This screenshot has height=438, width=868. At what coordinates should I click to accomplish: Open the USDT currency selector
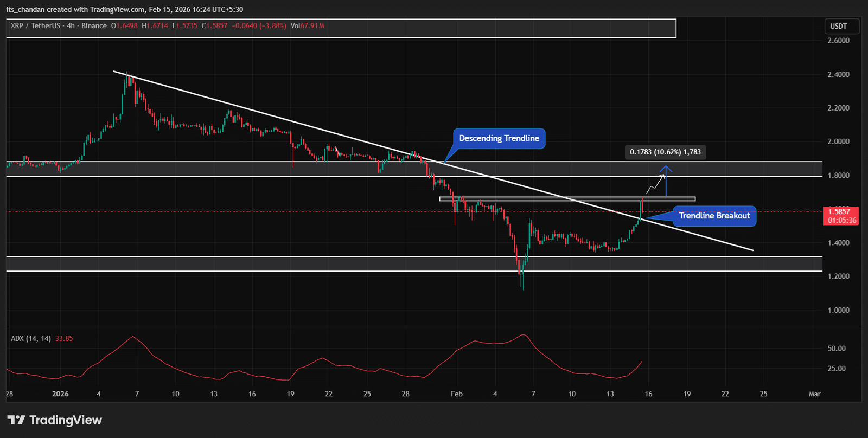coord(838,26)
